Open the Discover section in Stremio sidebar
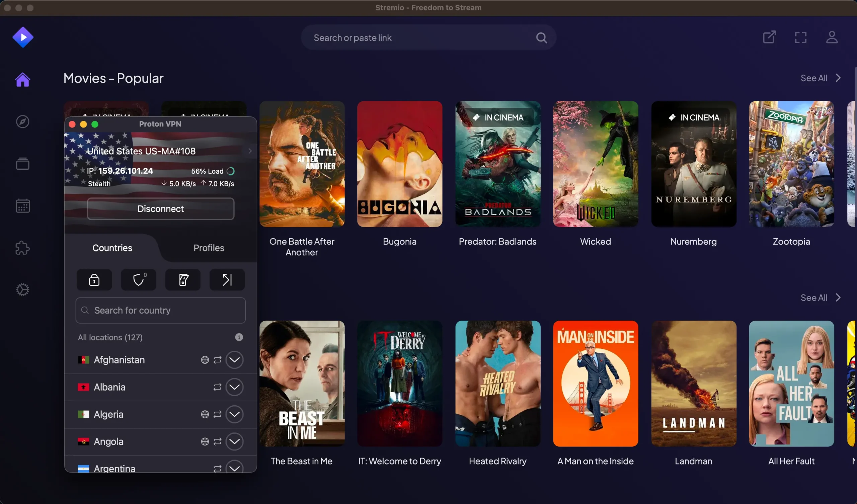The height and width of the screenshot is (504, 857). 22,122
